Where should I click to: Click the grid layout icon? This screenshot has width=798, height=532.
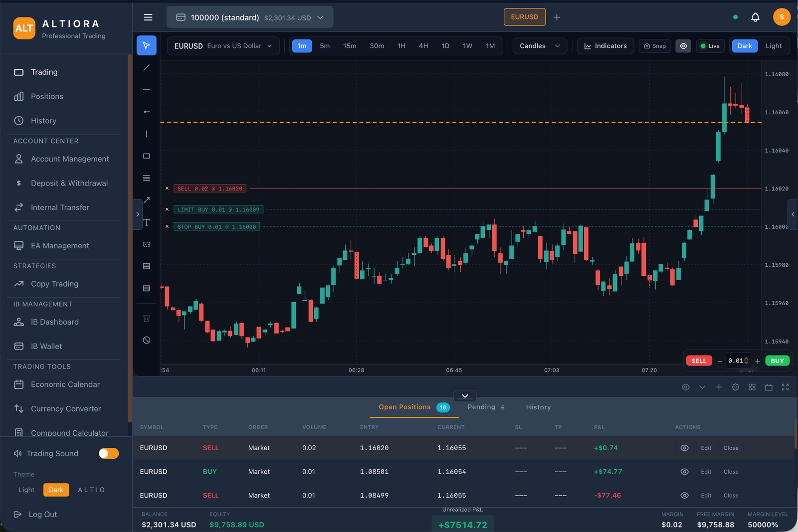[x=752, y=387]
